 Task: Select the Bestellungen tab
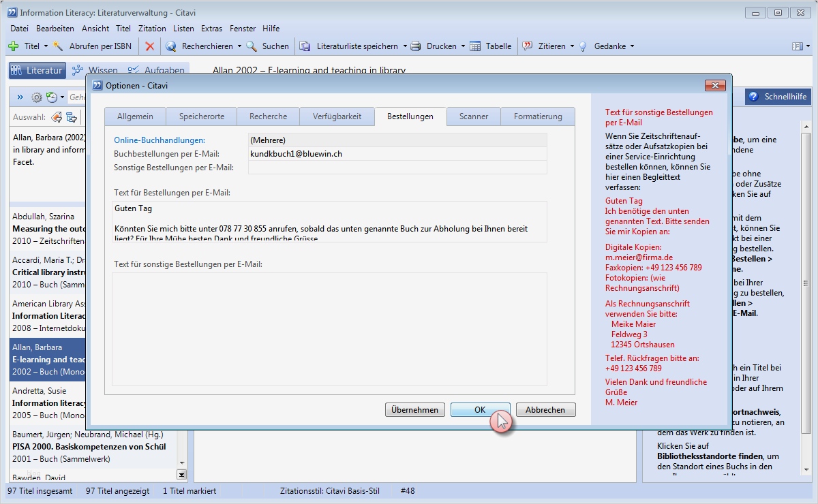tap(410, 116)
